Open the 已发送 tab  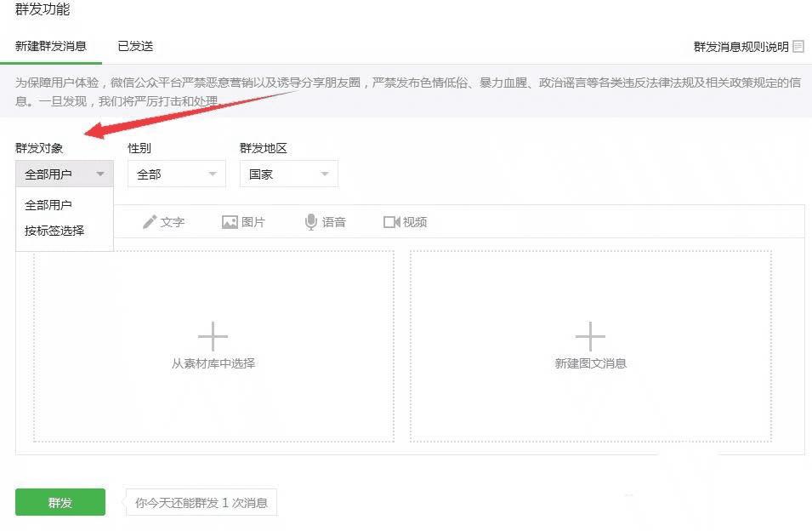(135, 46)
